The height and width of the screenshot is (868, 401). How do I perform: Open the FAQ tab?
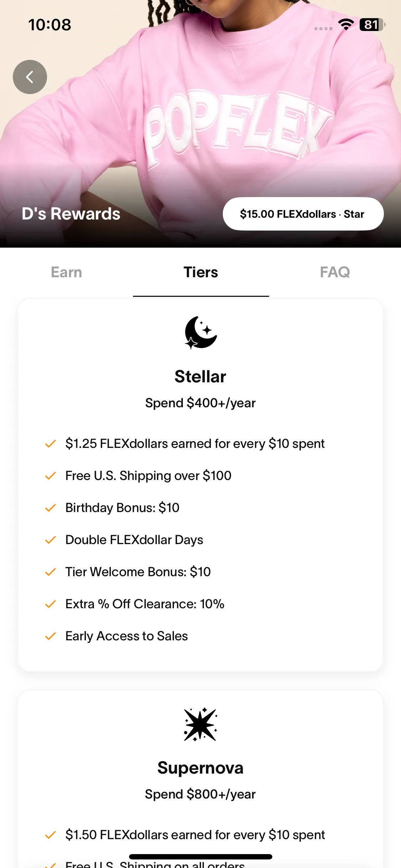coord(335,272)
